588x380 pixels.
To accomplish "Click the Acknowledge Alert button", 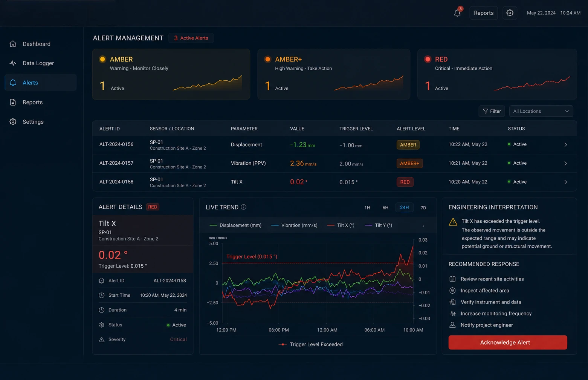I will pos(507,342).
